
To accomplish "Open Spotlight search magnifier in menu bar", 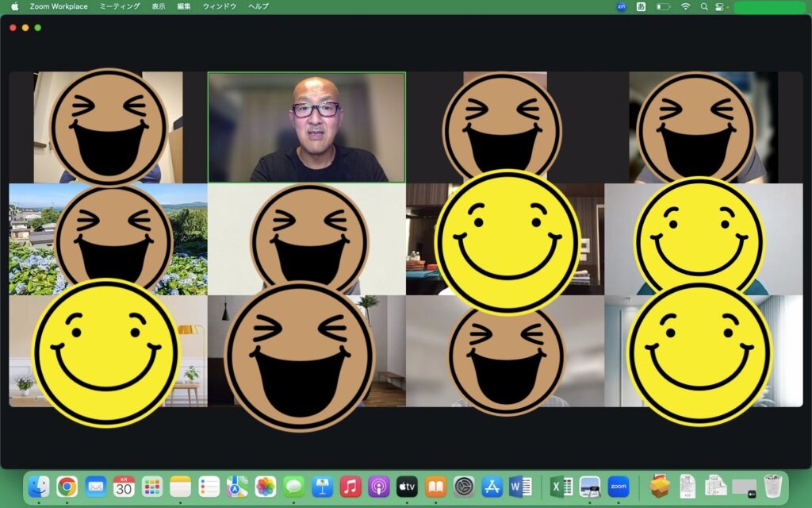I will click(x=704, y=6).
